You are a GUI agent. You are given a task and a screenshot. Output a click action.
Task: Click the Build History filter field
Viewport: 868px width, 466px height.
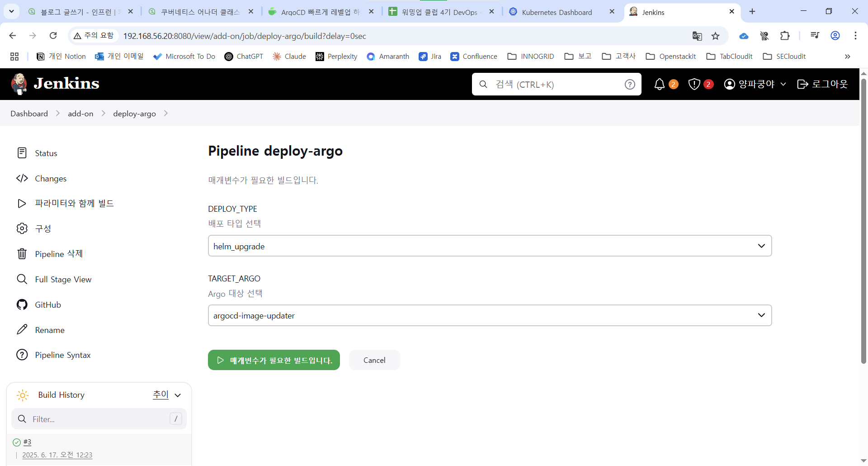click(99, 419)
